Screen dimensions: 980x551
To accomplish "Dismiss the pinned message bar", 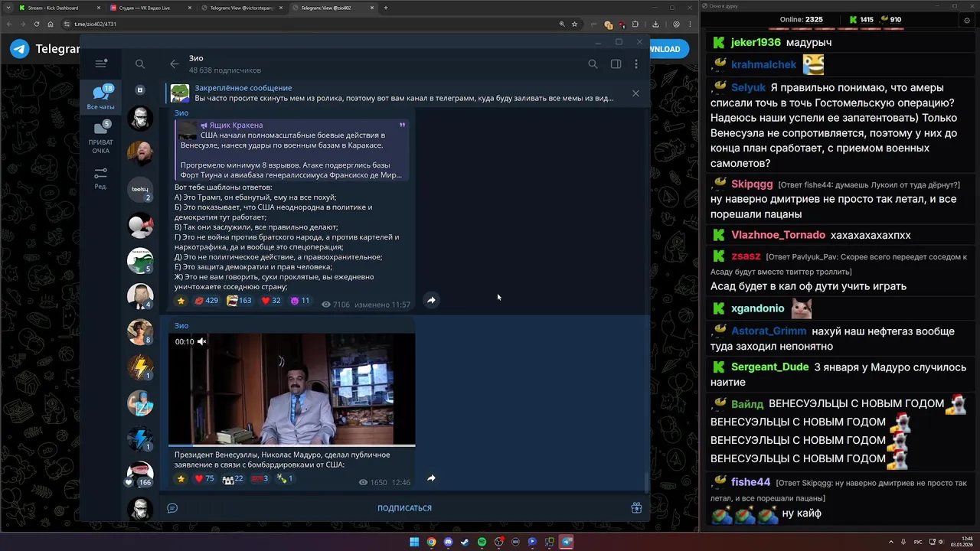I will click(x=635, y=93).
